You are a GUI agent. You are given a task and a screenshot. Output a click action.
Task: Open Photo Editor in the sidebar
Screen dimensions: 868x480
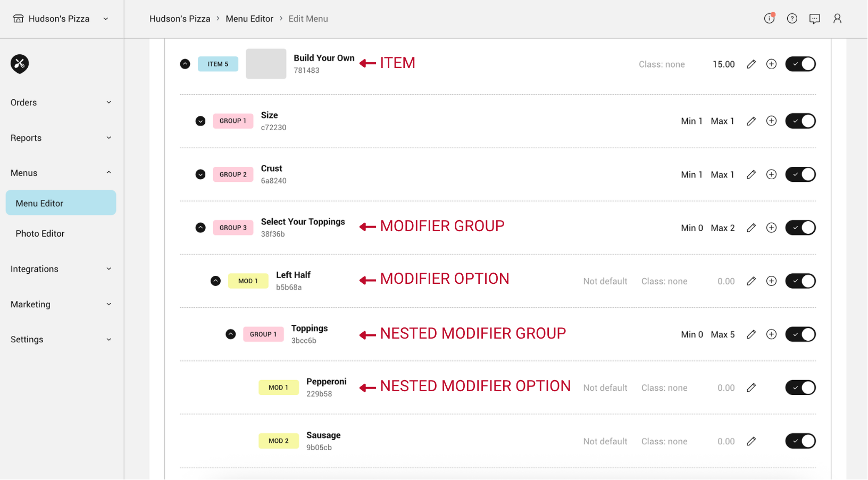pos(40,233)
